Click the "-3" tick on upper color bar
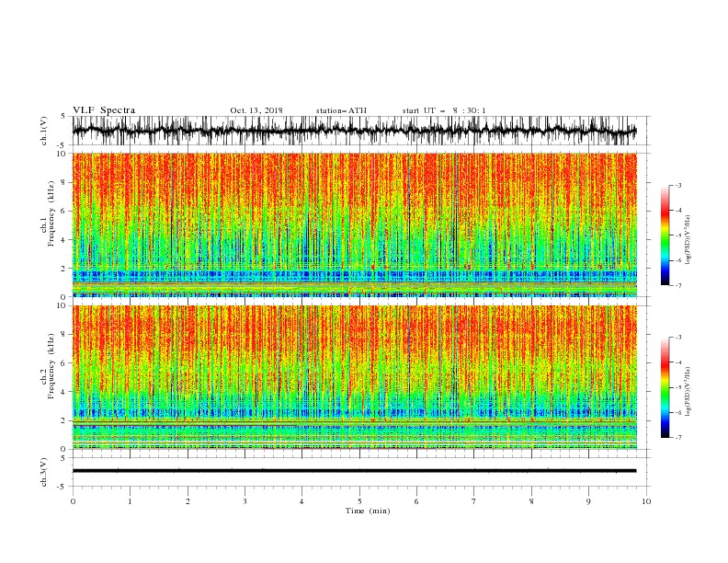728x563 pixels. 677,185
